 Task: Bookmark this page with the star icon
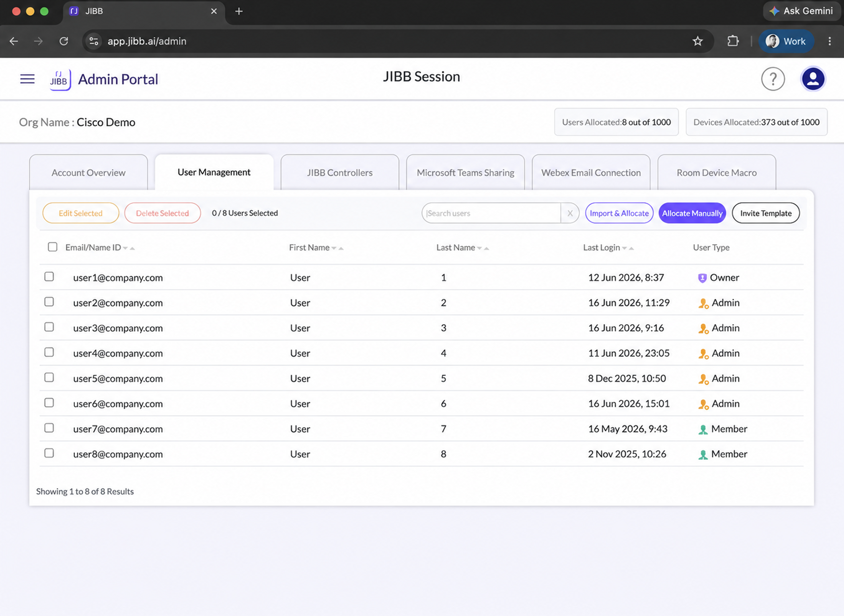pyautogui.click(x=698, y=41)
